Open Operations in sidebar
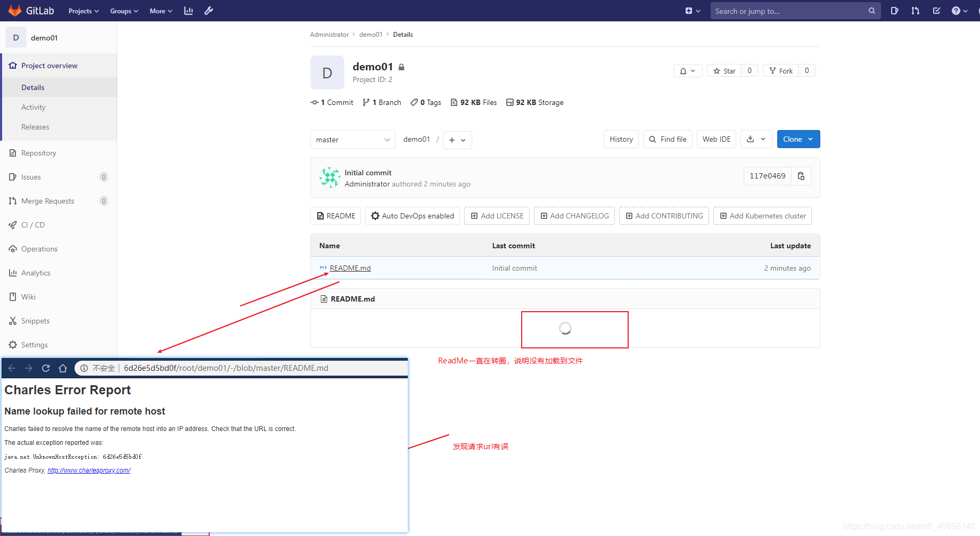The image size is (980, 536). [59, 249]
